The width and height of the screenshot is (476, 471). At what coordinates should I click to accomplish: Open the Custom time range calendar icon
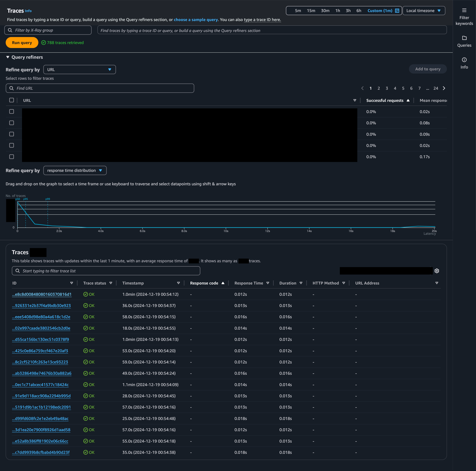pos(397,11)
